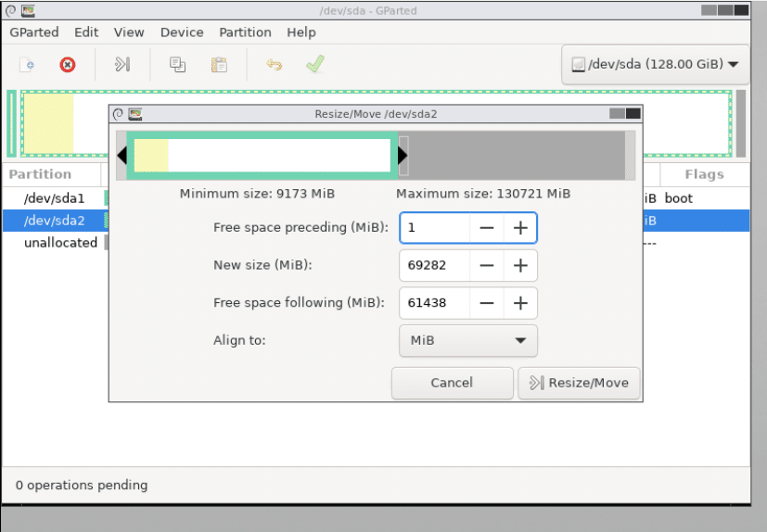Click the unallocated gray block in disk graphic
This screenshot has height=532, width=767.
coord(741,123)
